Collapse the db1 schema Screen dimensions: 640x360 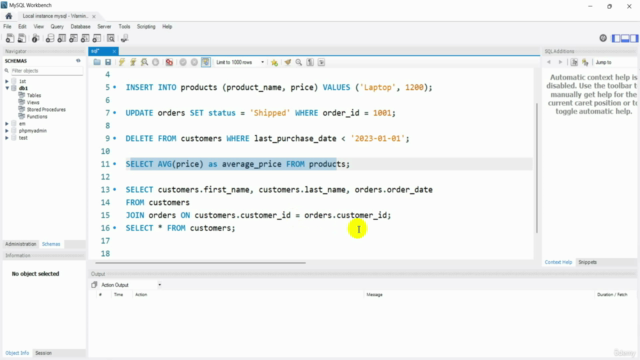(x=7, y=88)
